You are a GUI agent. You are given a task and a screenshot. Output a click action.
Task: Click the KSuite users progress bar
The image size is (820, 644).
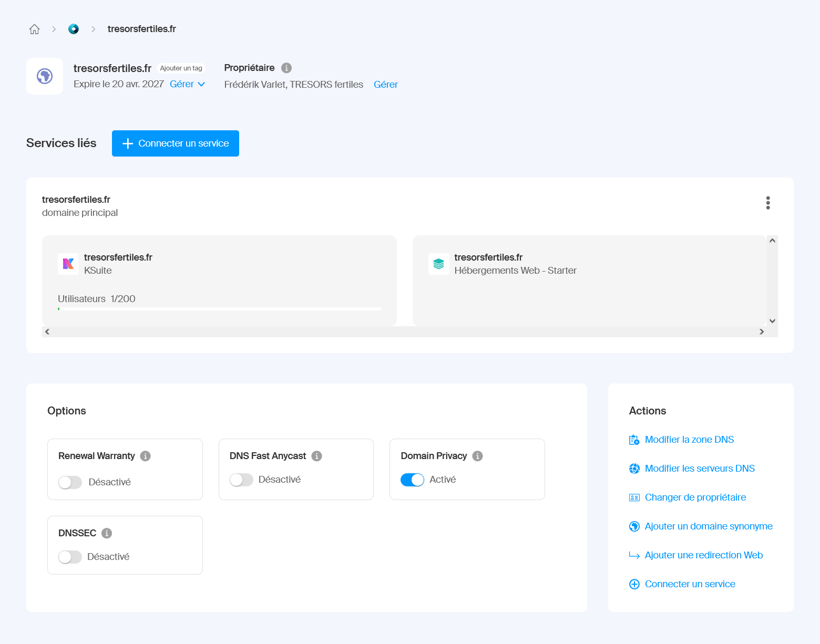point(219,309)
